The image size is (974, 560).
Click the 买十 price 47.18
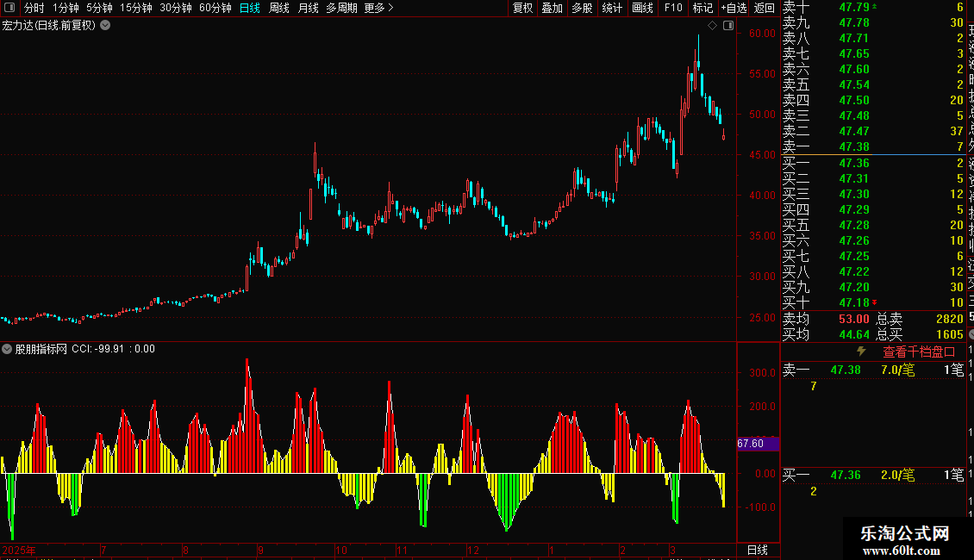click(854, 302)
